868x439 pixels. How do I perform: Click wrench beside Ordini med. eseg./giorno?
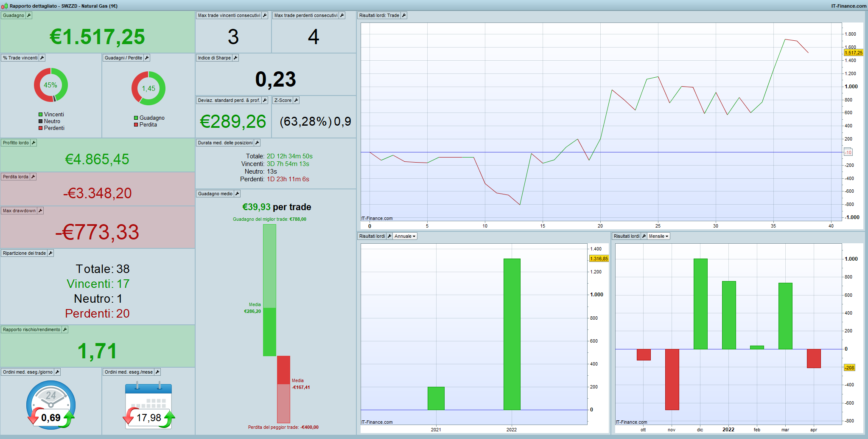point(57,372)
